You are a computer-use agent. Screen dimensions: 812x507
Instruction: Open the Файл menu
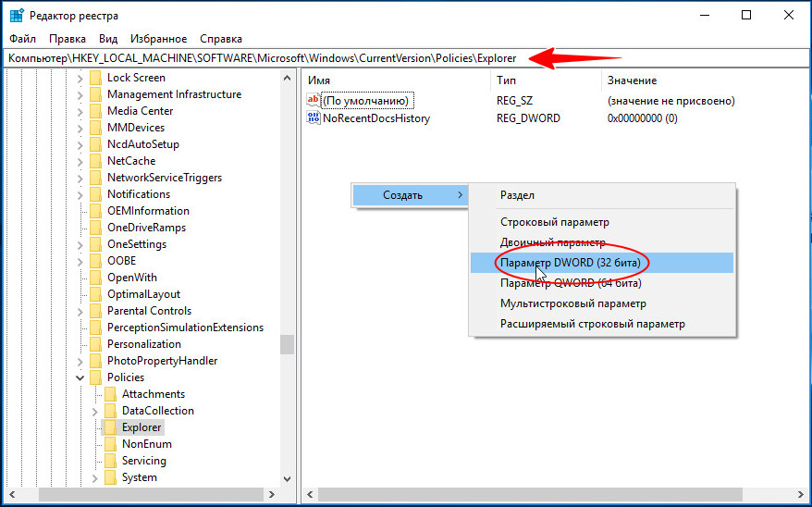pos(23,39)
